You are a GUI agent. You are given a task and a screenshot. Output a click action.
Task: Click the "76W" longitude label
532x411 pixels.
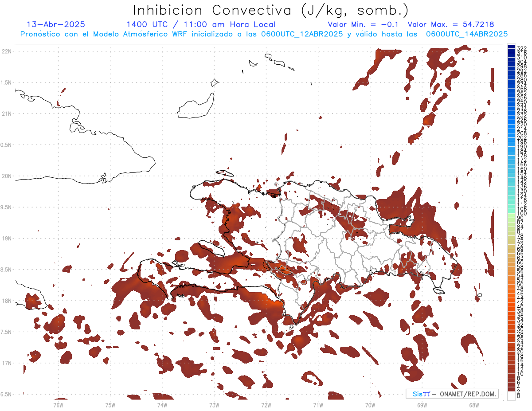(x=58, y=404)
